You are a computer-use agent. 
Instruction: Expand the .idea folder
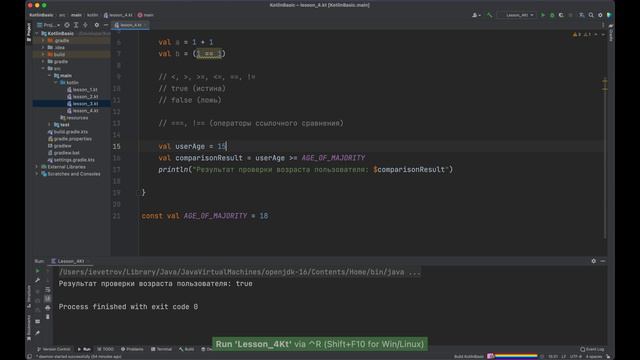pyautogui.click(x=43, y=47)
